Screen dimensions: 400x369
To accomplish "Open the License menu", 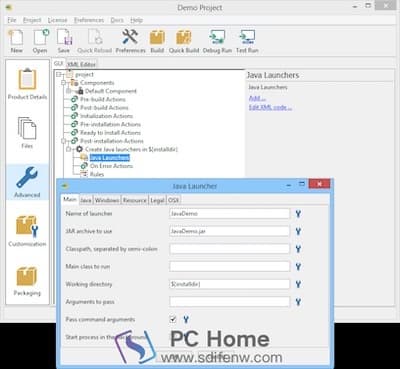I will pos(57,20).
